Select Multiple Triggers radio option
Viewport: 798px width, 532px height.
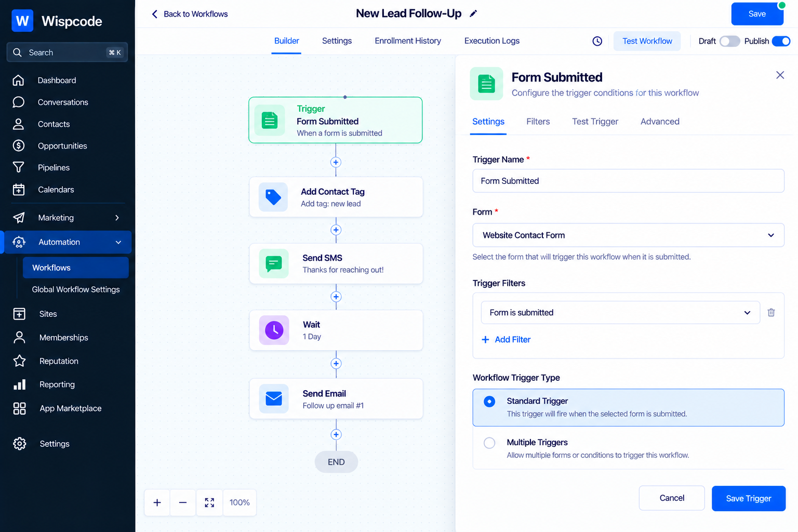489,443
